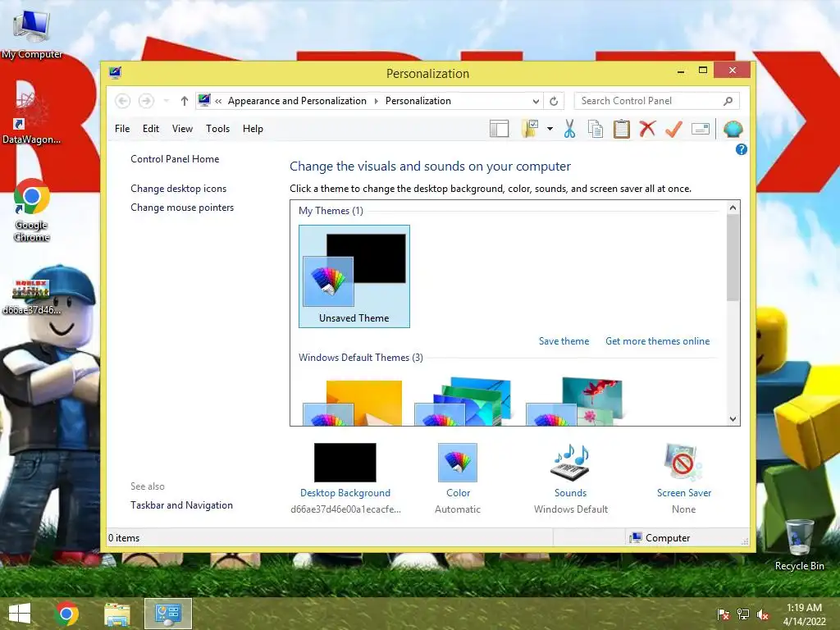Click the DataWagon desktop shortcut
This screenshot has height=630, width=840.
tap(32, 118)
